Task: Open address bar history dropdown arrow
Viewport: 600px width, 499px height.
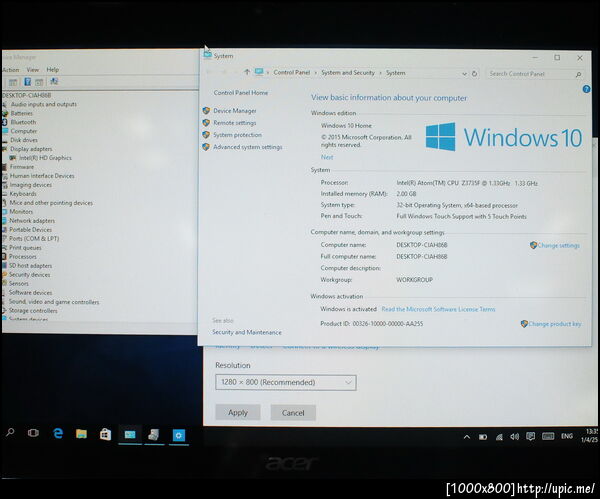Action: coord(464,73)
